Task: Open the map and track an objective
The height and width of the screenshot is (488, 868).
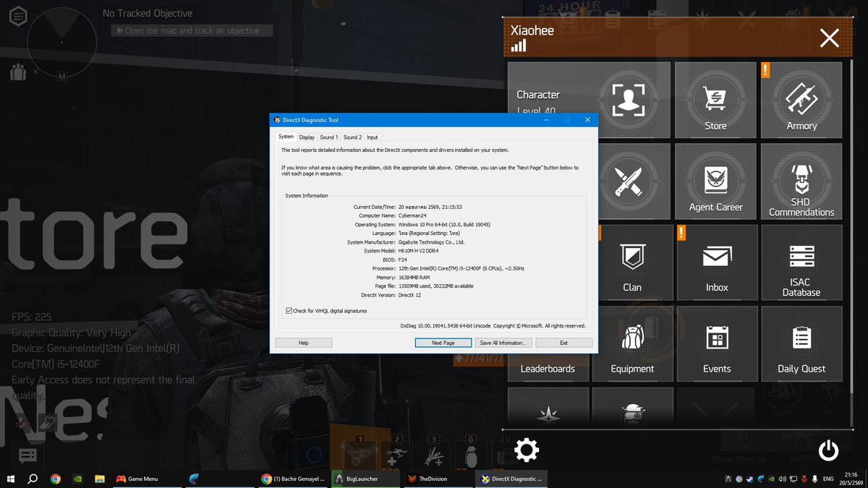Action: [x=192, y=30]
